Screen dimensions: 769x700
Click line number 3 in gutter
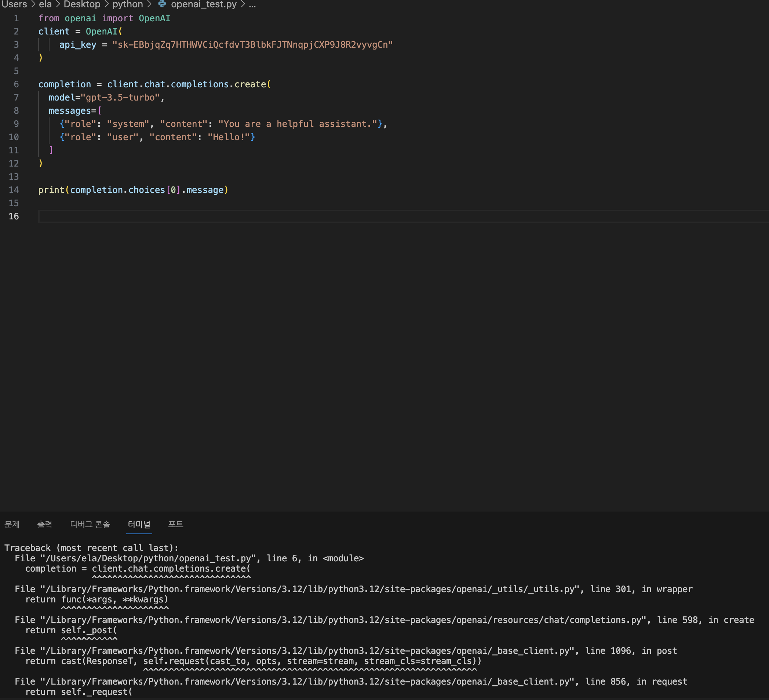[16, 45]
